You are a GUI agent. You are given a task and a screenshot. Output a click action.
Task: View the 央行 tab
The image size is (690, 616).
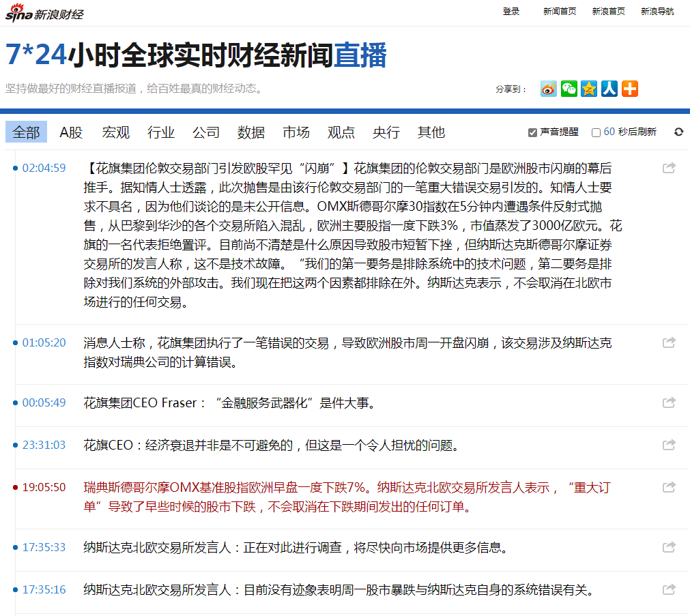(386, 132)
